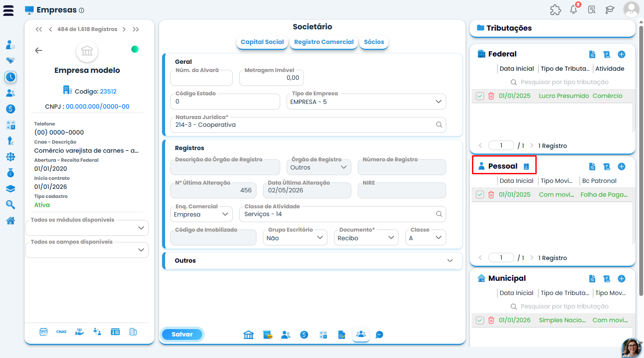This screenshot has height=358, width=644.
Task: Open the Documento dropdown
Action: 366,238
